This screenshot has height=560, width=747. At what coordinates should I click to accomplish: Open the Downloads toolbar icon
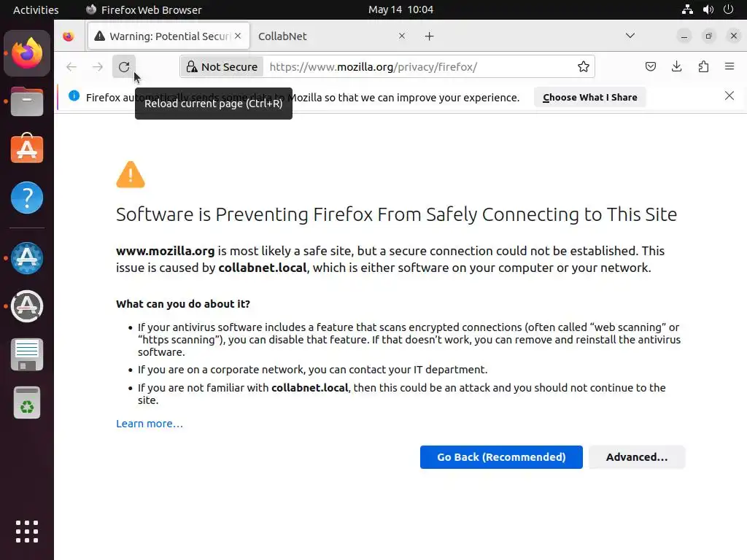[677, 67]
